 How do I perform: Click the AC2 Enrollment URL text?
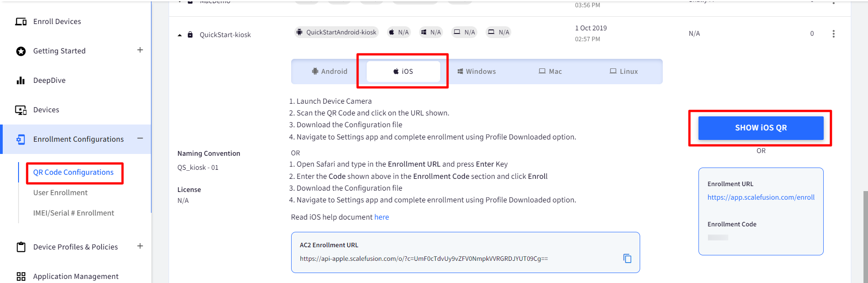pyautogui.click(x=424, y=259)
